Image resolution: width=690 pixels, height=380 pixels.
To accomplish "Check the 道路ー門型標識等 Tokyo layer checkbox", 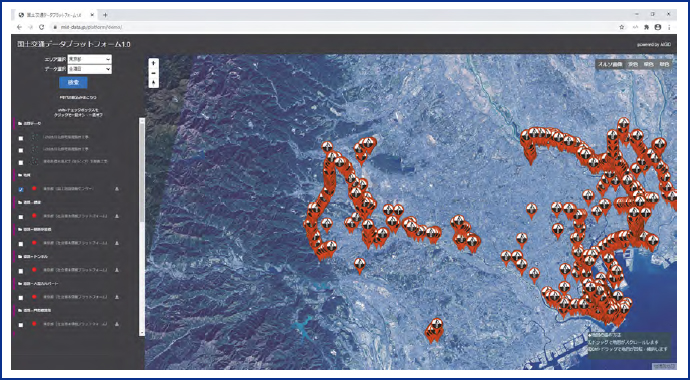I will coord(21,325).
